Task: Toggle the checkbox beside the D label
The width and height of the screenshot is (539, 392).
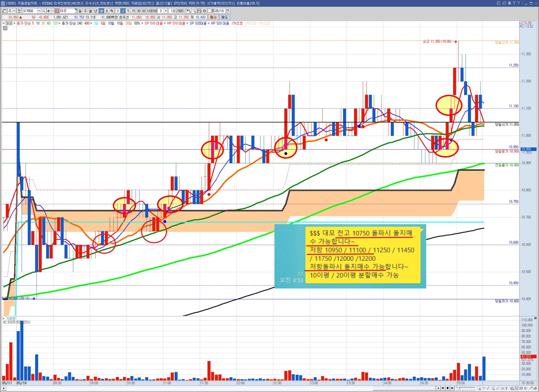Action: [210, 11]
